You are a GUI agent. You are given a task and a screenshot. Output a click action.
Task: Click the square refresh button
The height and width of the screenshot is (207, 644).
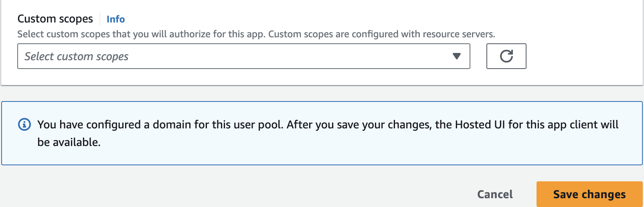(506, 56)
